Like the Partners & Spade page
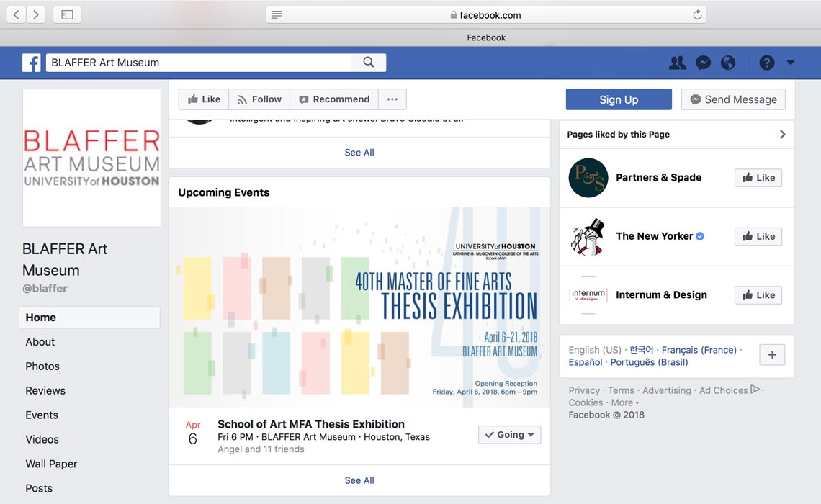 coord(758,178)
